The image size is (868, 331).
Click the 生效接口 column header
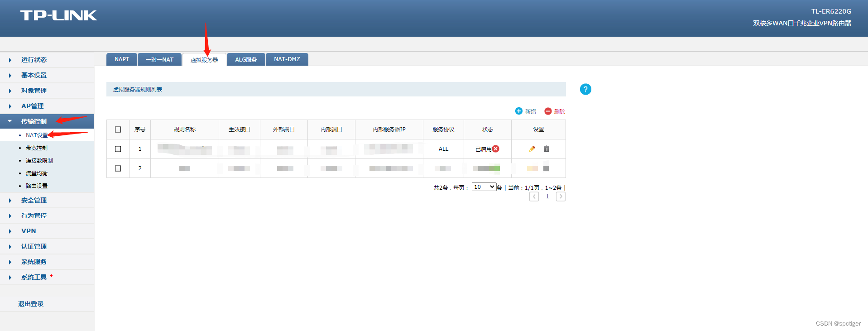tap(240, 130)
